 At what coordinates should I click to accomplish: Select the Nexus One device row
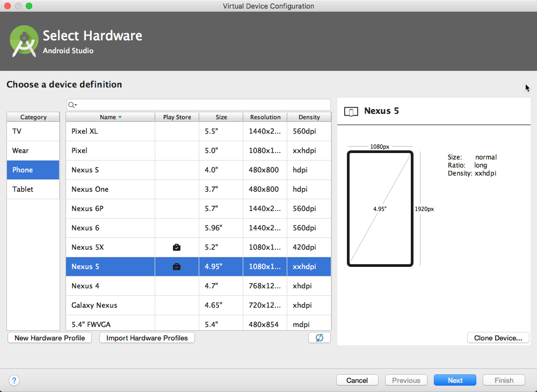coord(199,189)
